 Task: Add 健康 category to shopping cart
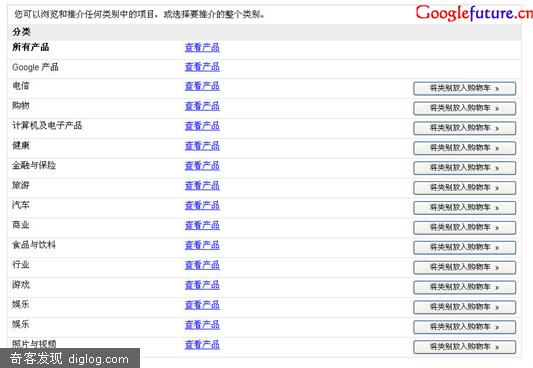[464, 148]
